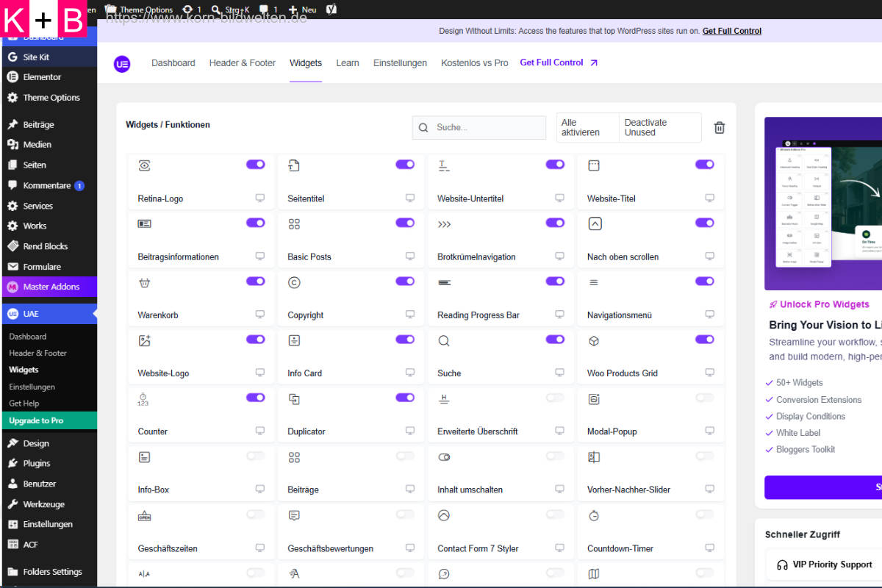
Task: Click the Website-Titel widget icon
Action: pyautogui.click(x=594, y=165)
